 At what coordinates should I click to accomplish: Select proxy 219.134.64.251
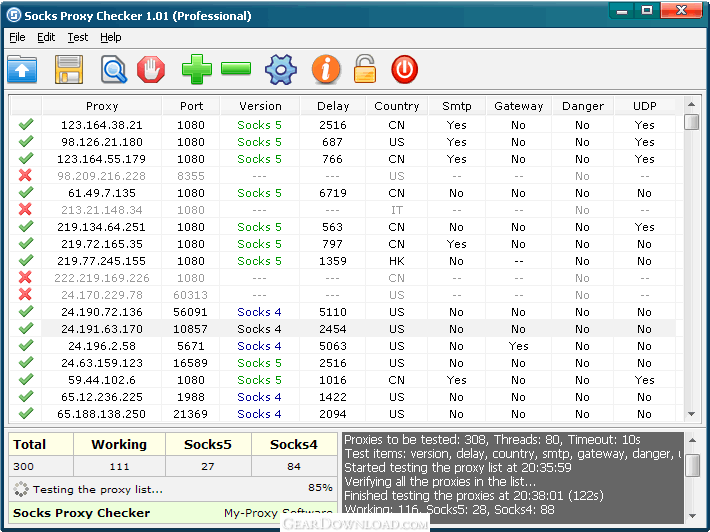(x=101, y=227)
